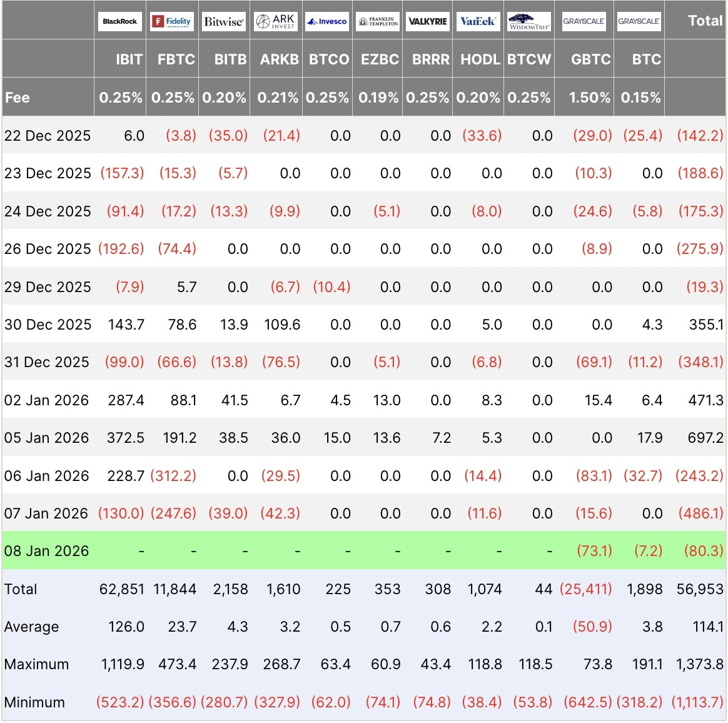Click the ARK Invest logo

coord(275,21)
